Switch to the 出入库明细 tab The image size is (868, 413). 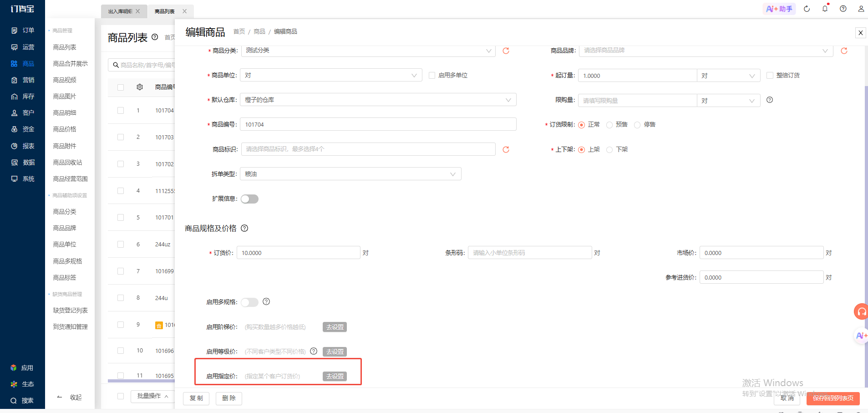tap(120, 11)
